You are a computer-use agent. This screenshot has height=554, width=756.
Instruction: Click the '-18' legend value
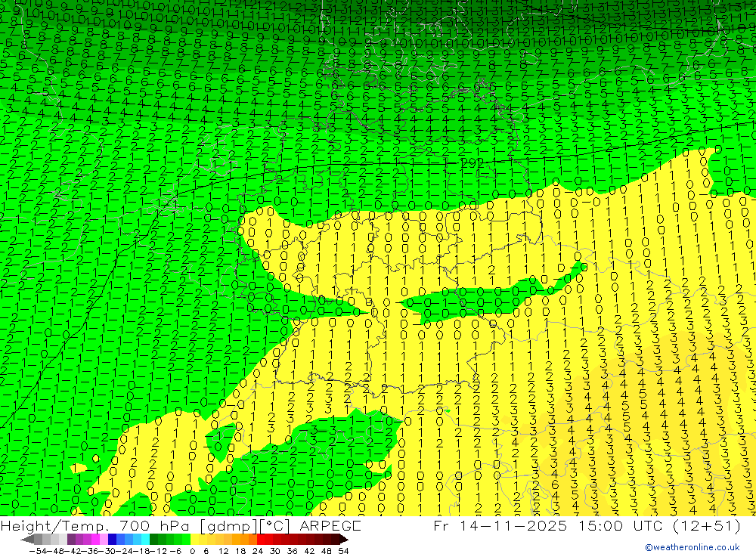coord(141,551)
